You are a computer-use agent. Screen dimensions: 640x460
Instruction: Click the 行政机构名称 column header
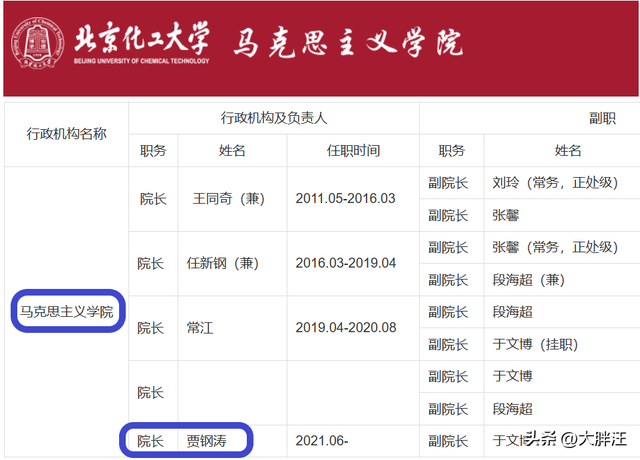(x=67, y=133)
